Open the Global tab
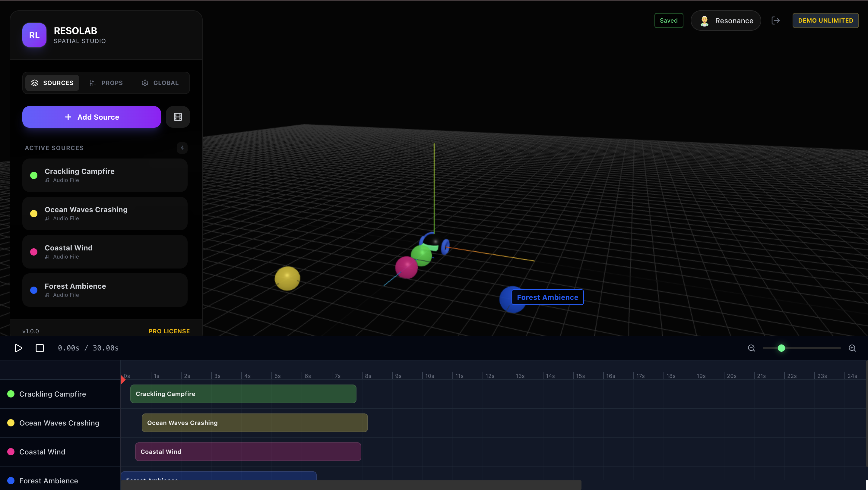The image size is (868, 490). 160,83
